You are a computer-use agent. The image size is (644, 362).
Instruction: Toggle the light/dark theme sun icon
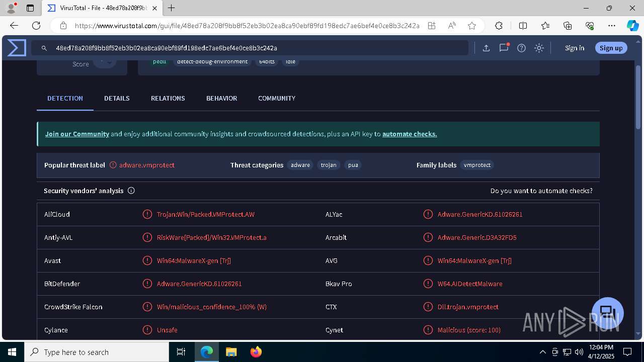click(539, 48)
